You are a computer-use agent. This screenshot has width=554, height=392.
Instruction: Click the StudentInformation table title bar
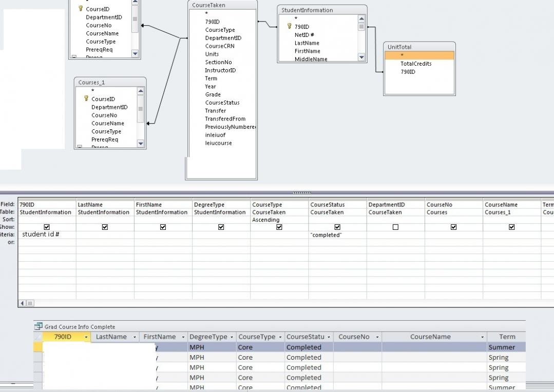[322, 10]
